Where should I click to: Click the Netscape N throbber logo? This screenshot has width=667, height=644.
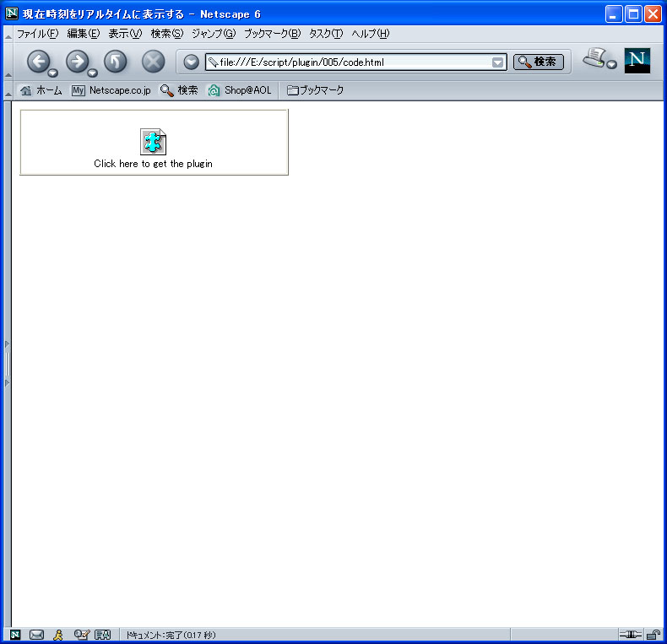click(x=637, y=61)
